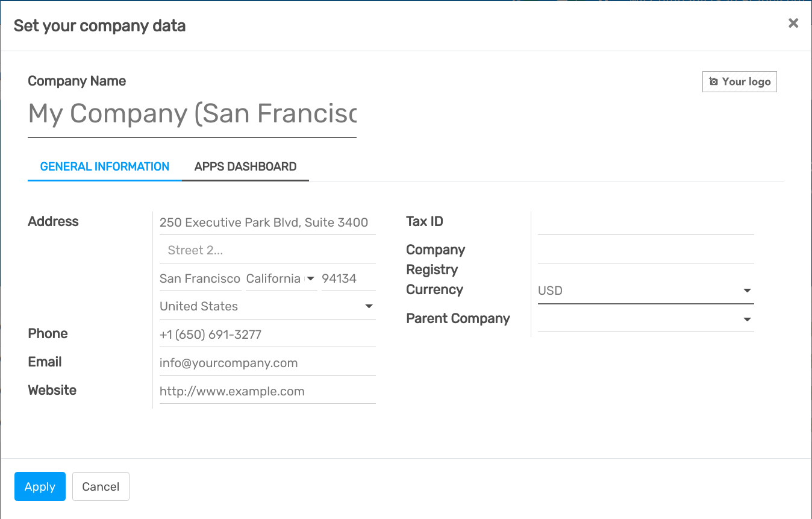
Task: Select the General Information tab
Action: [x=104, y=166]
